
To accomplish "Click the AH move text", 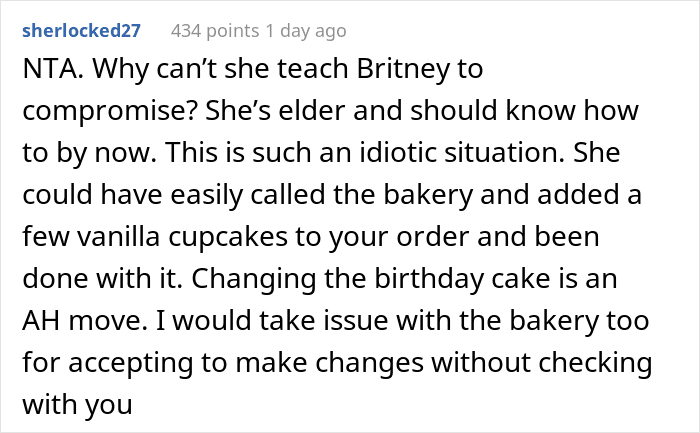I will tap(85, 321).
